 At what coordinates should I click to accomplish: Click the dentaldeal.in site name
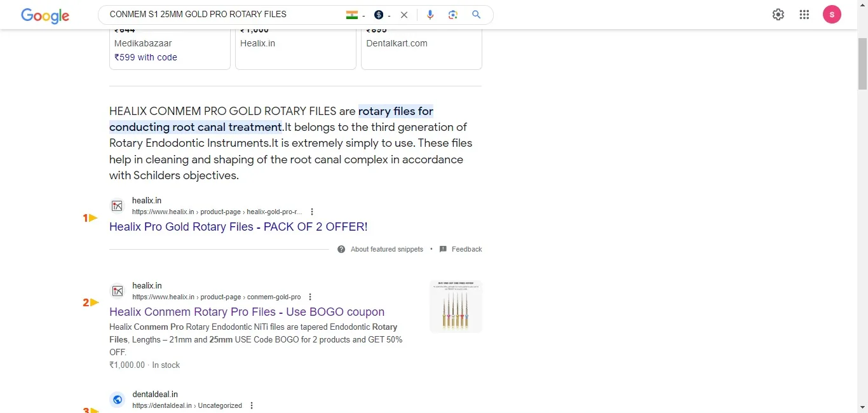tap(155, 395)
